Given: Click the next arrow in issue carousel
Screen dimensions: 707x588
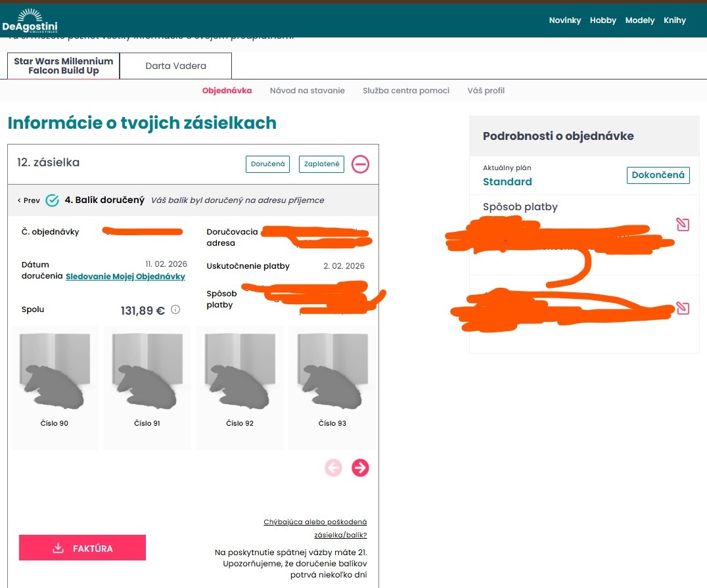Looking at the screenshot, I should coord(360,468).
